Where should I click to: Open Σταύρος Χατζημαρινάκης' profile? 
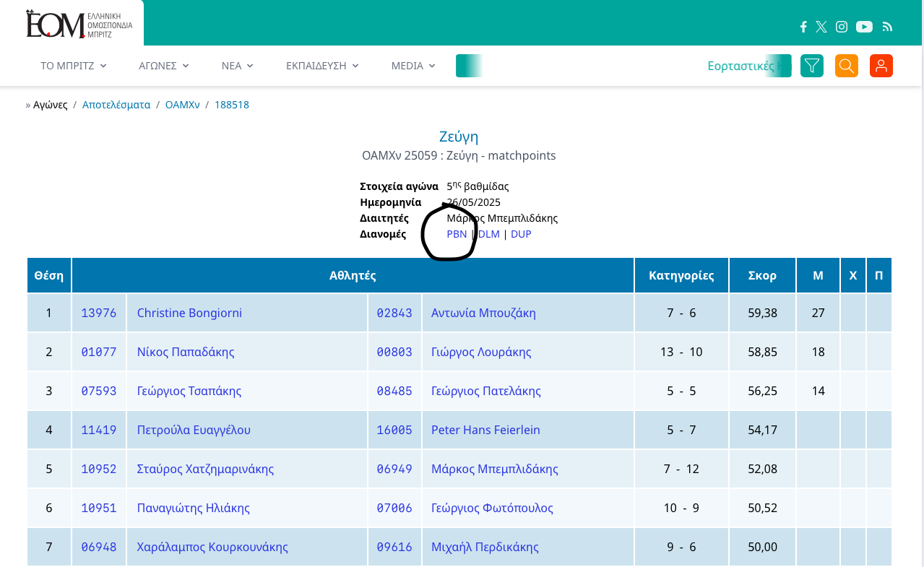[206, 469]
